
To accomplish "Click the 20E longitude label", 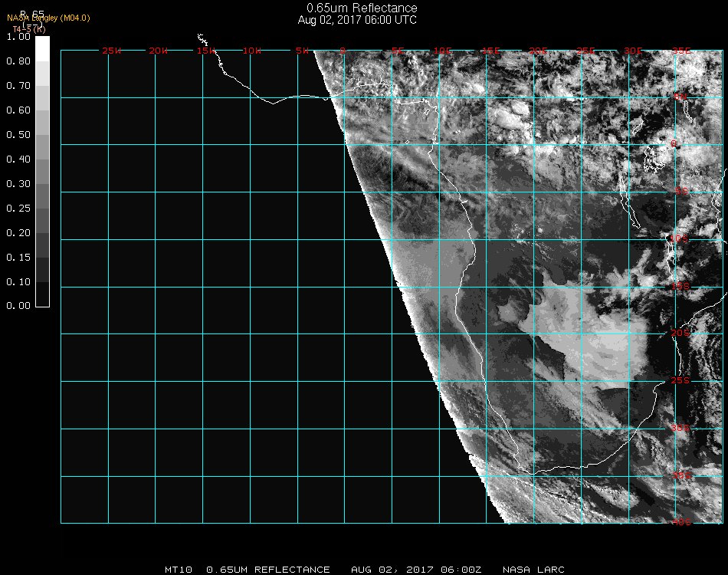I will [539, 51].
